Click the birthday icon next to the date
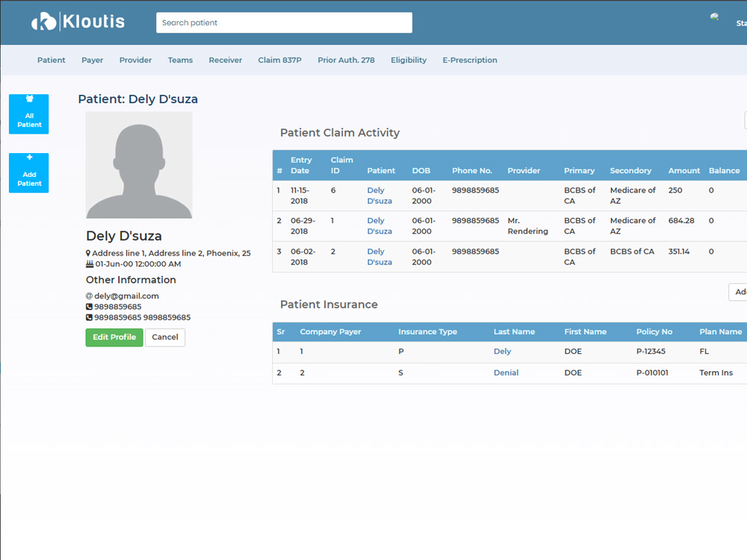This screenshot has width=747, height=560. [88, 264]
